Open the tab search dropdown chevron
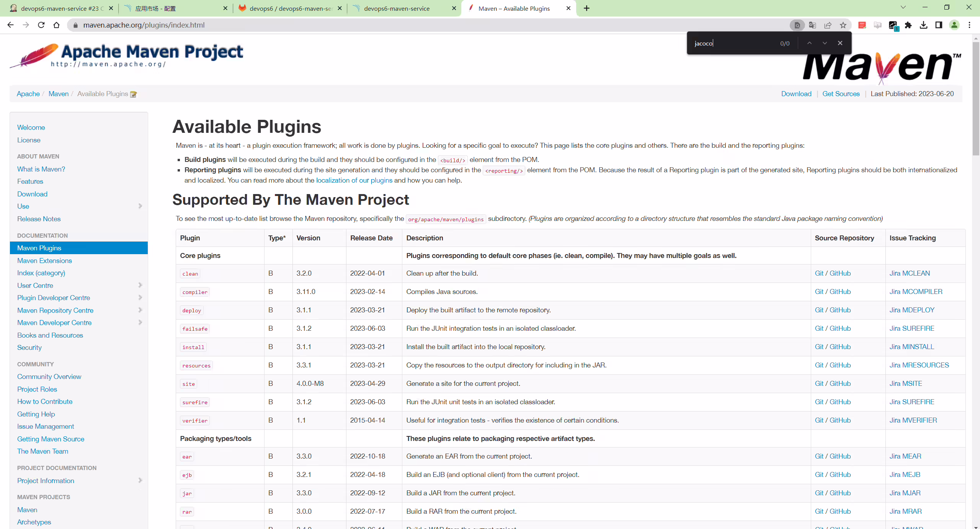This screenshot has height=529, width=980. (x=903, y=8)
